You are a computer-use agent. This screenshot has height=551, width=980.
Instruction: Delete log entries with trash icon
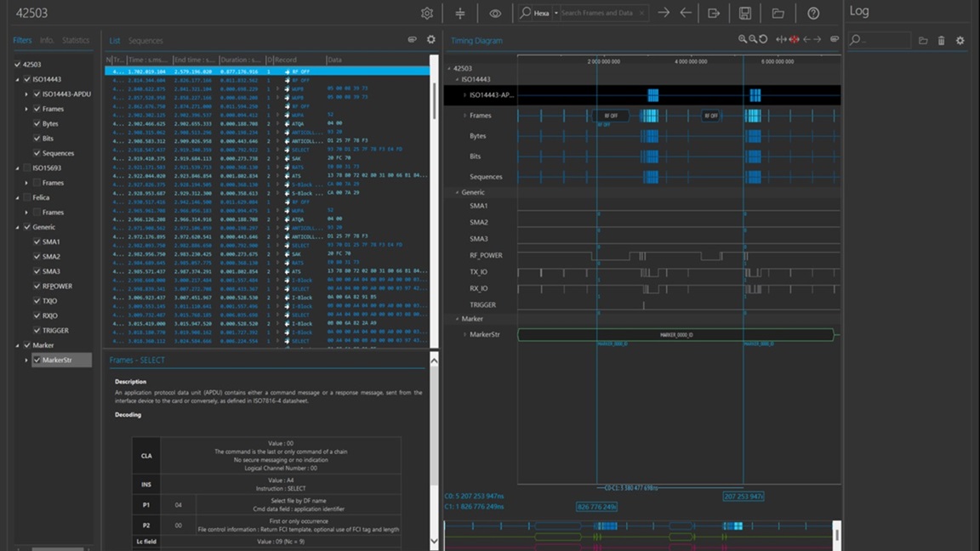click(x=941, y=41)
